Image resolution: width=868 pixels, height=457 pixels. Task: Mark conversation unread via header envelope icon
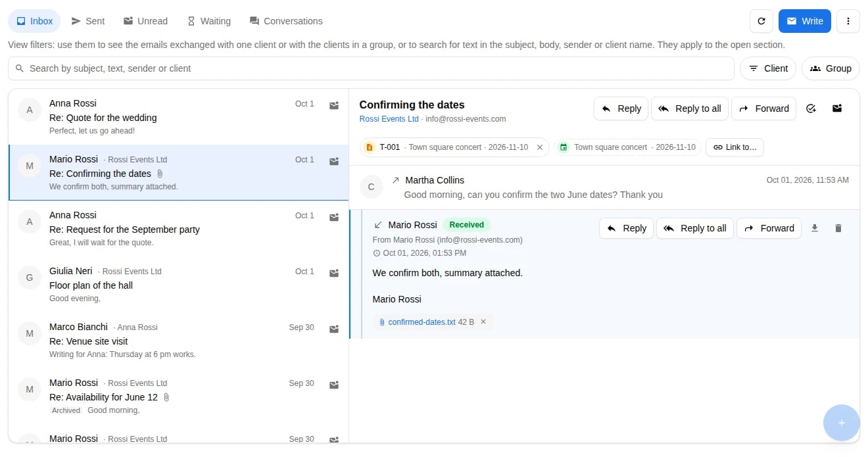coord(837,108)
